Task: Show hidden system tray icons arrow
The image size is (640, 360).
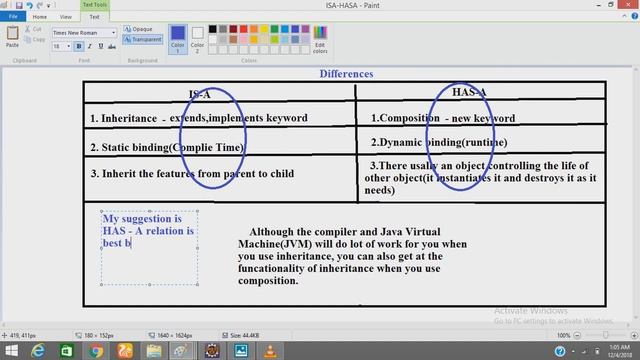Action: tap(573, 351)
